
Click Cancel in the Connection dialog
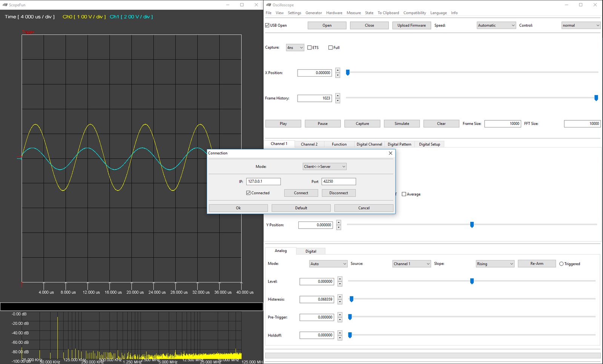(x=364, y=208)
